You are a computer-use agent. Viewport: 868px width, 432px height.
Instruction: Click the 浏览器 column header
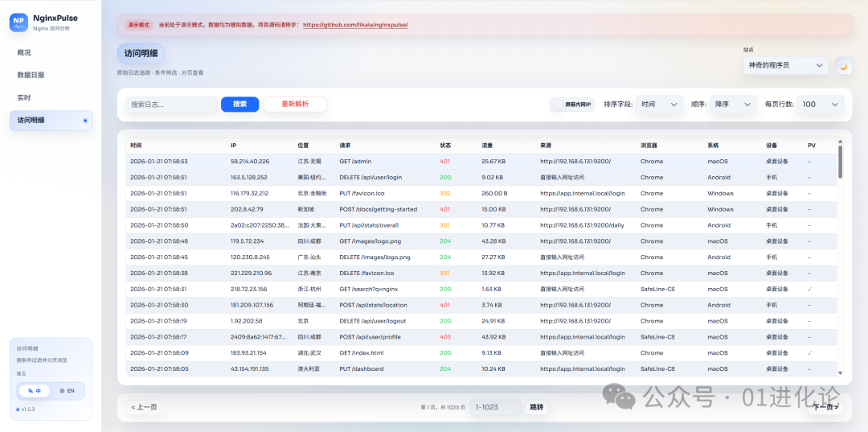[649, 146]
